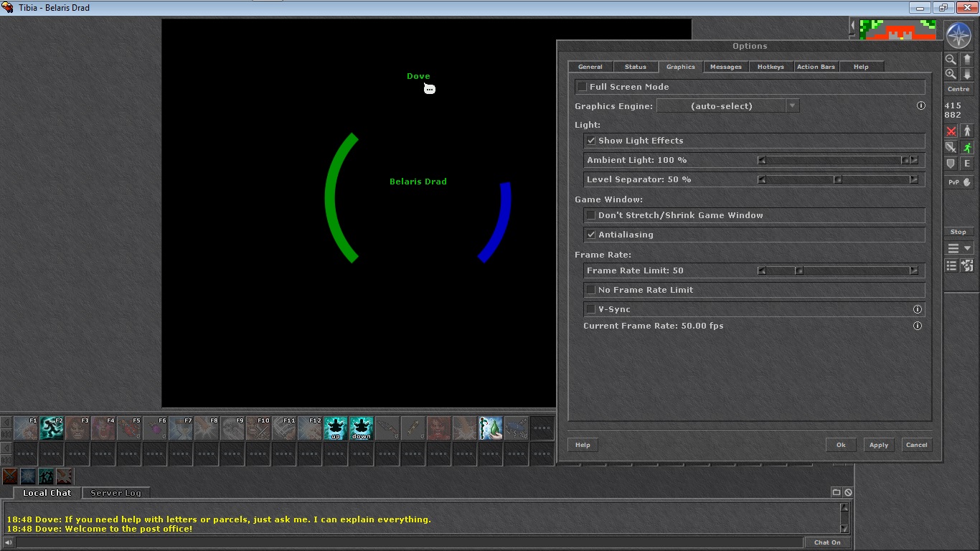Click the F2 action bar slot
Screen dimensions: 980x551
point(52,428)
